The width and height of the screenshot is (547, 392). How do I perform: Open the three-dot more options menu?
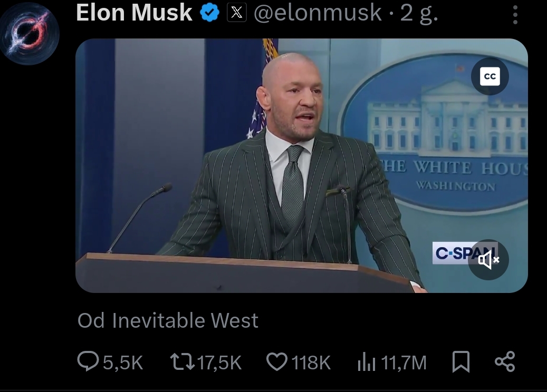coord(515,15)
